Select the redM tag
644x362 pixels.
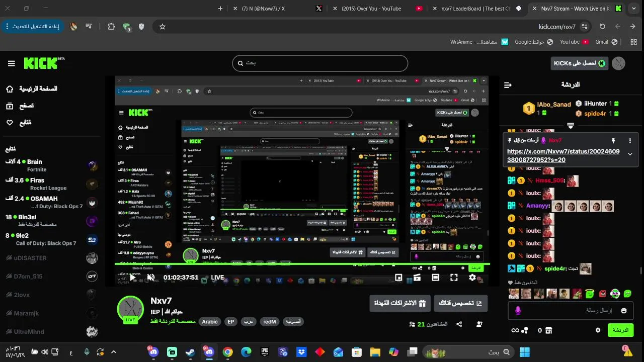(270, 322)
